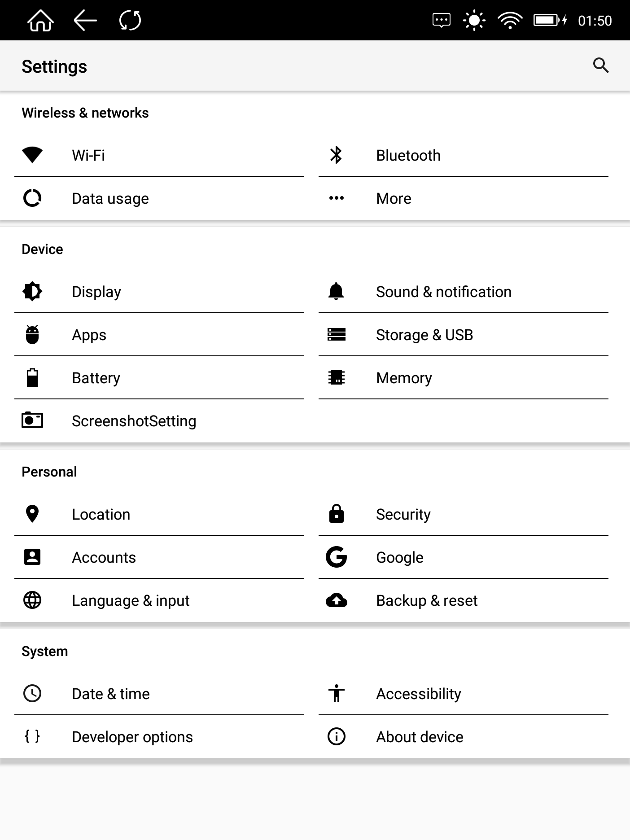Click the Developer options braces icon
Screen dimensions: 630x840
(32, 736)
